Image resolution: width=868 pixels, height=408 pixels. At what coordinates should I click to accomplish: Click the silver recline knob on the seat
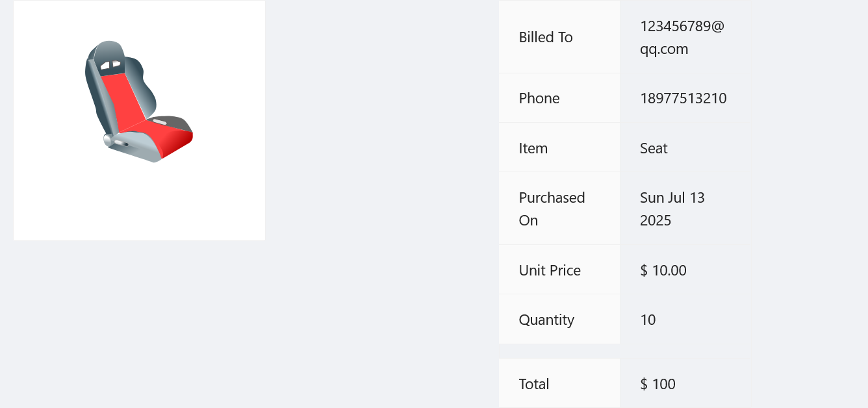108,139
